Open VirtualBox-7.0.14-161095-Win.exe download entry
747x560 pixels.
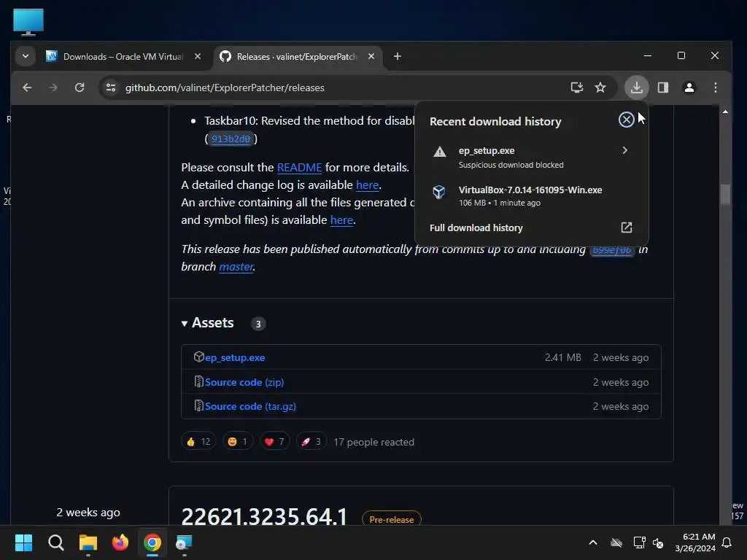[x=530, y=195]
